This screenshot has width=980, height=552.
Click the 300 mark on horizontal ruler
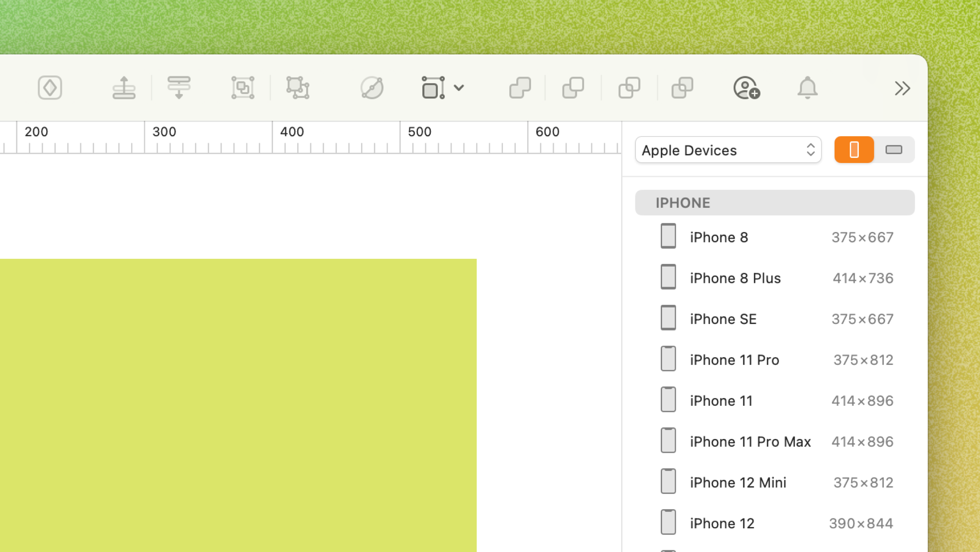(164, 132)
